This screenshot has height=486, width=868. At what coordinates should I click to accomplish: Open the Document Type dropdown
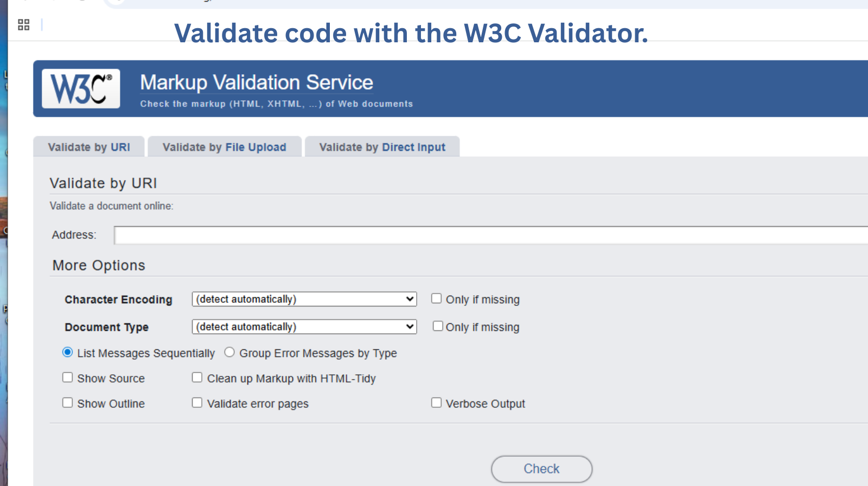click(304, 327)
